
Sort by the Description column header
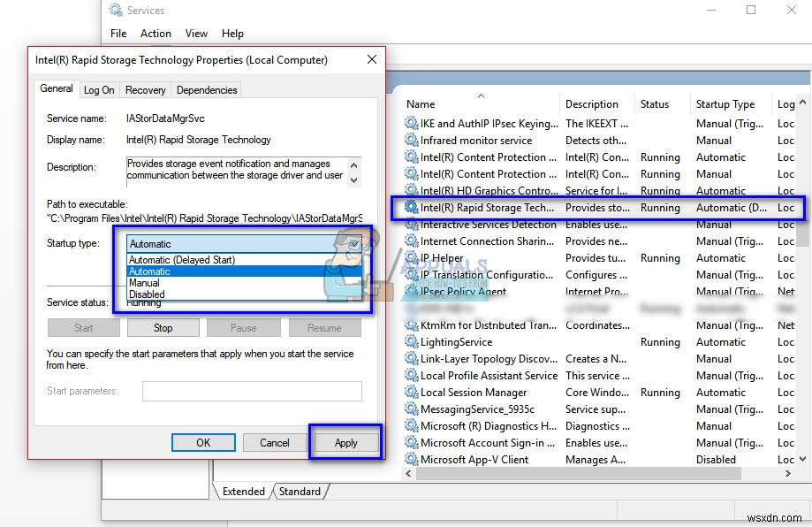click(x=596, y=104)
